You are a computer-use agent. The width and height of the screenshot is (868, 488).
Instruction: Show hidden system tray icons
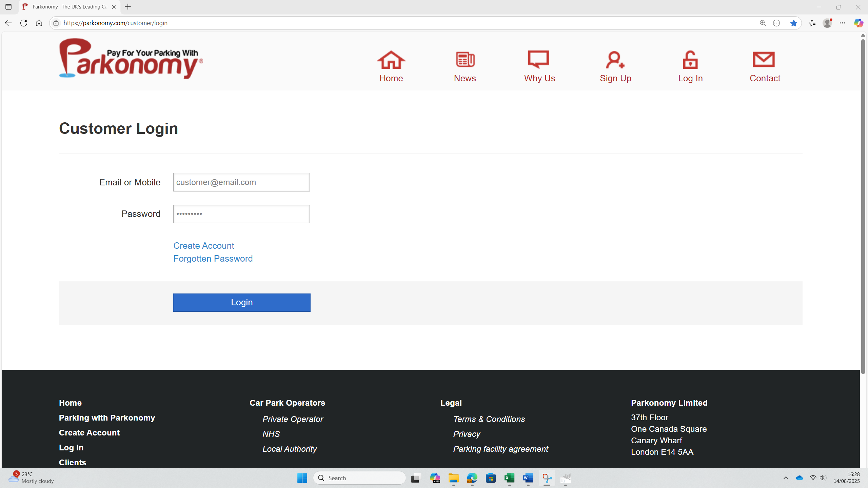click(x=786, y=478)
